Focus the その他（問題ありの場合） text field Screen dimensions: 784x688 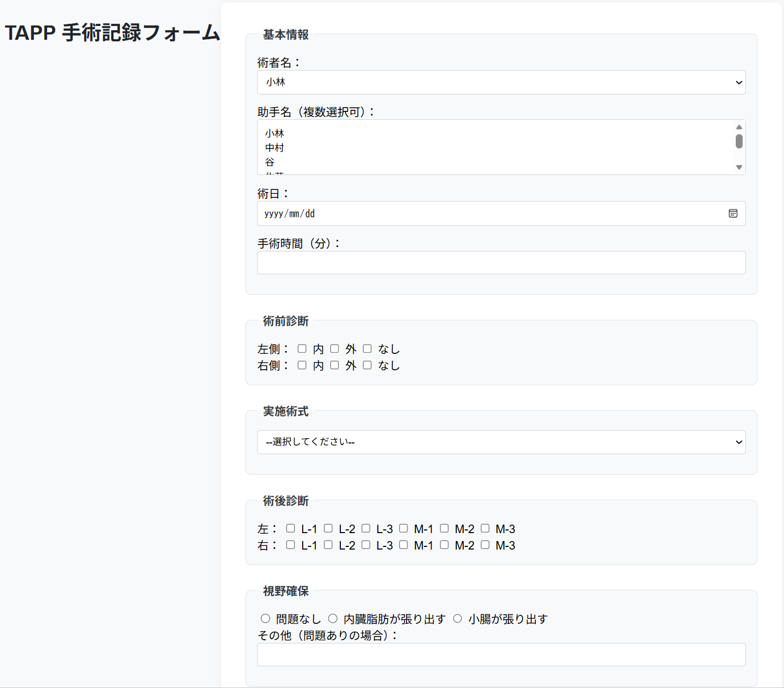point(501,655)
